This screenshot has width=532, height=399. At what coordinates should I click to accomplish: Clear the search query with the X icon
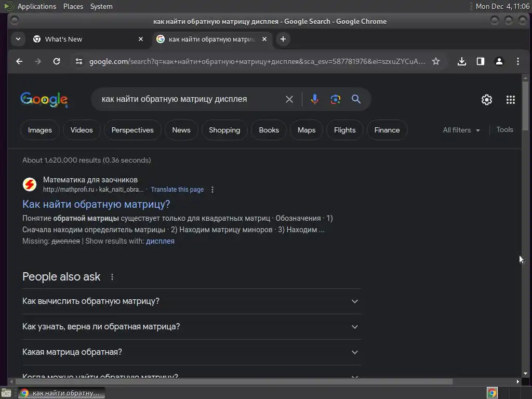tap(289, 99)
